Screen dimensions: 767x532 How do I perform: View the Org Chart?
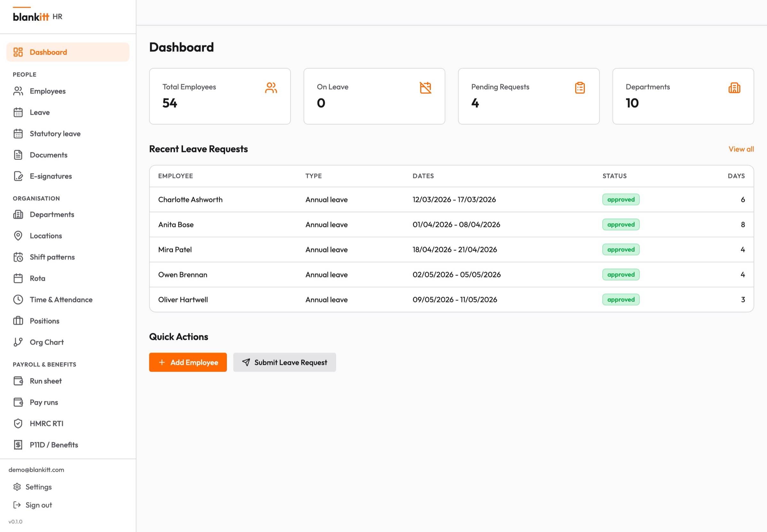click(68, 342)
